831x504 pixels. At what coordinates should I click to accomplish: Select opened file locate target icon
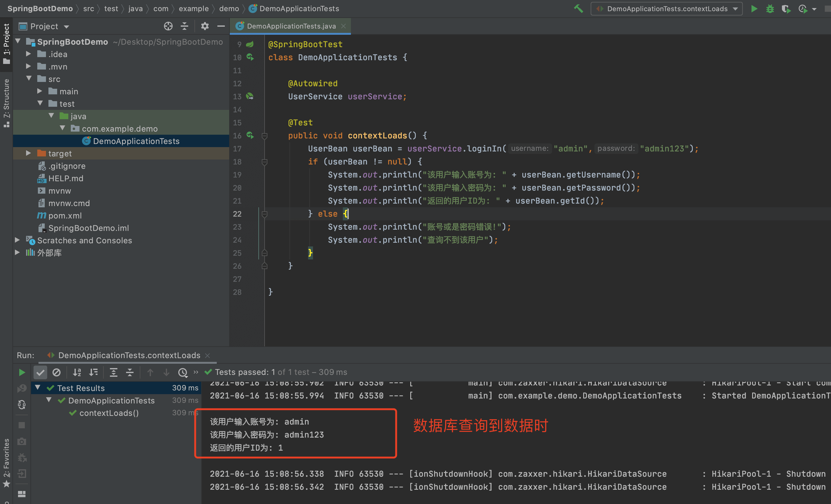point(168,26)
